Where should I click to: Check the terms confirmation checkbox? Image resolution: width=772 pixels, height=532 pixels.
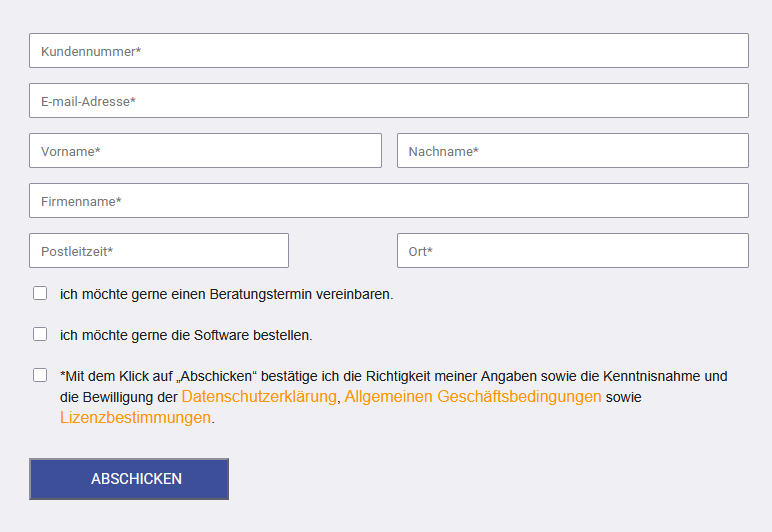click(x=40, y=376)
